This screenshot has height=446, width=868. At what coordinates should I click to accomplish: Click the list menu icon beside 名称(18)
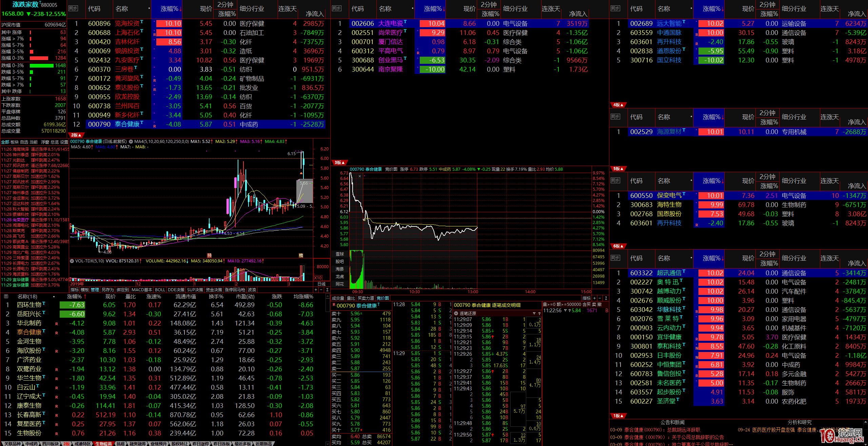[x=6, y=297]
